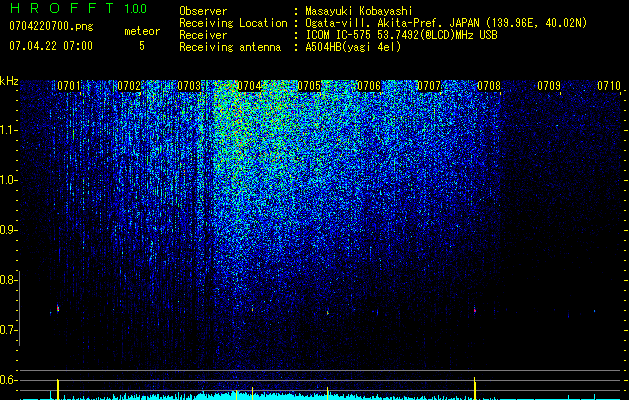The height and width of the screenshot is (400, 629).
Task: Click the tall yellow detection spike near 0708
Action: click(475, 388)
